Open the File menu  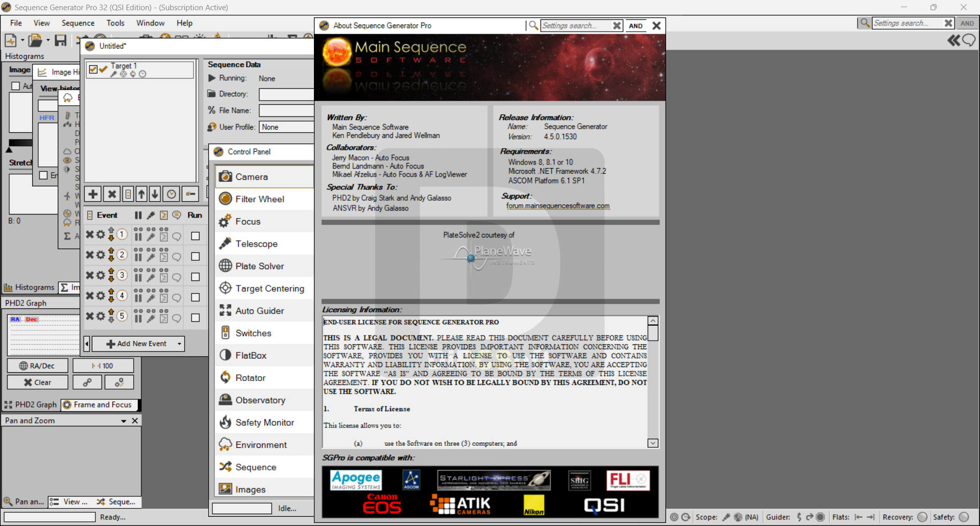(x=16, y=23)
